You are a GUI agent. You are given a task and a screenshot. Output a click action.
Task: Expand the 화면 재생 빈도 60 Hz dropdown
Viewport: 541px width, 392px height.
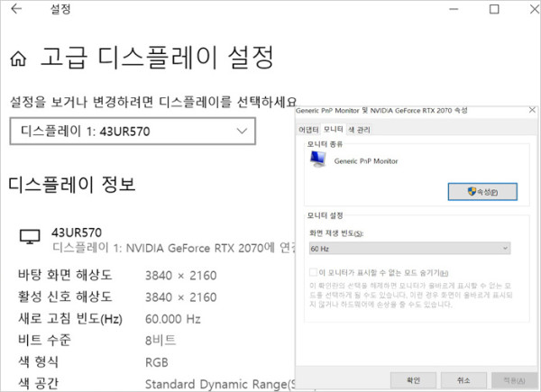click(408, 248)
